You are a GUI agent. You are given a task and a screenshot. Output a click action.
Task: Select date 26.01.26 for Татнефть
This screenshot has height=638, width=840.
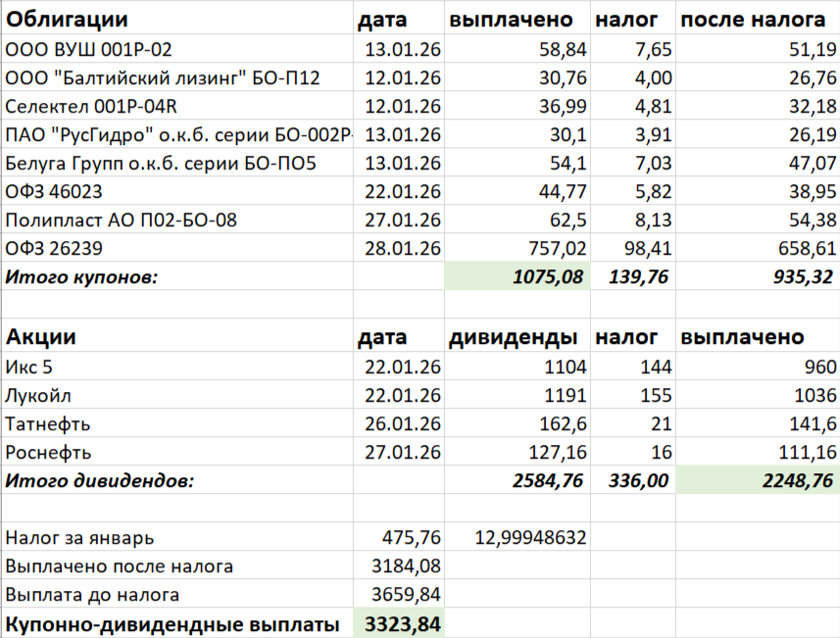pos(399,423)
